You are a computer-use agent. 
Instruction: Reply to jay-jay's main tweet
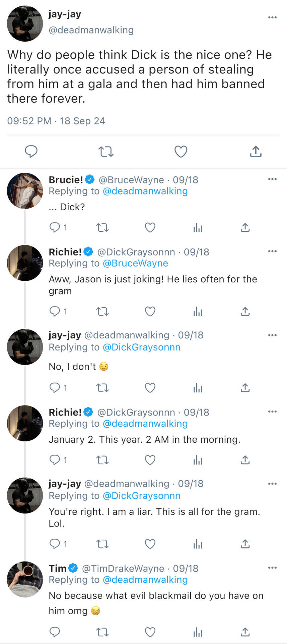(x=31, y=152)
